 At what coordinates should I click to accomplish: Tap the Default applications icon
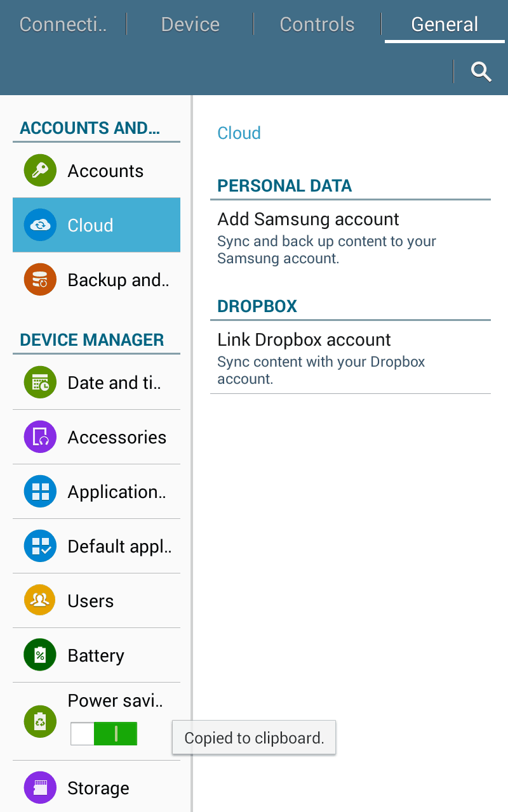pyautogui.click(x=40, y=546)
